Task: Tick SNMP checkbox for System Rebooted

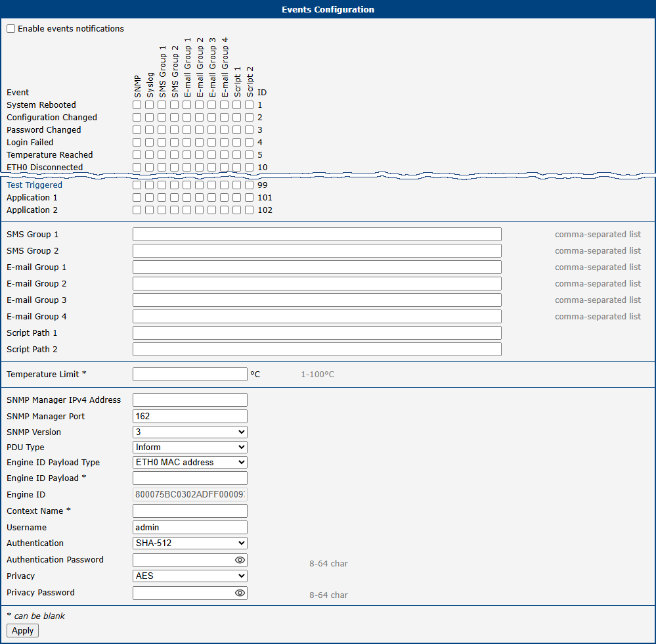Action: pos(137,104)
